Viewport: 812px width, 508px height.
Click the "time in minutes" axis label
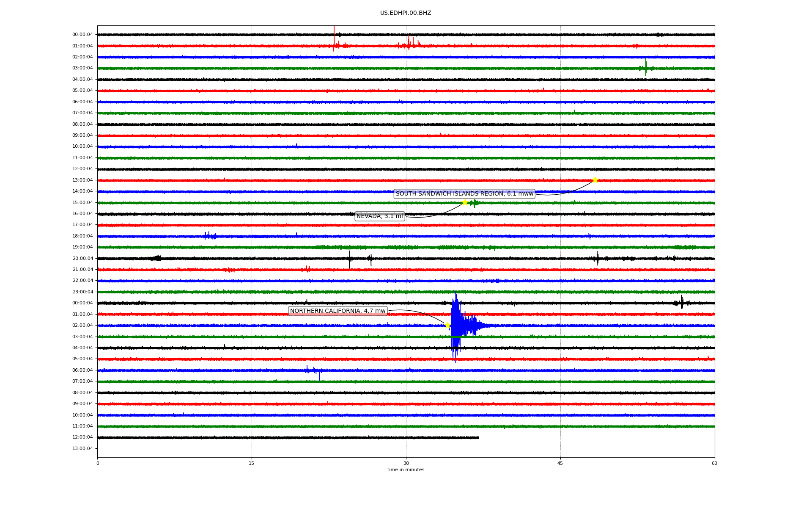tap(406, 470)
